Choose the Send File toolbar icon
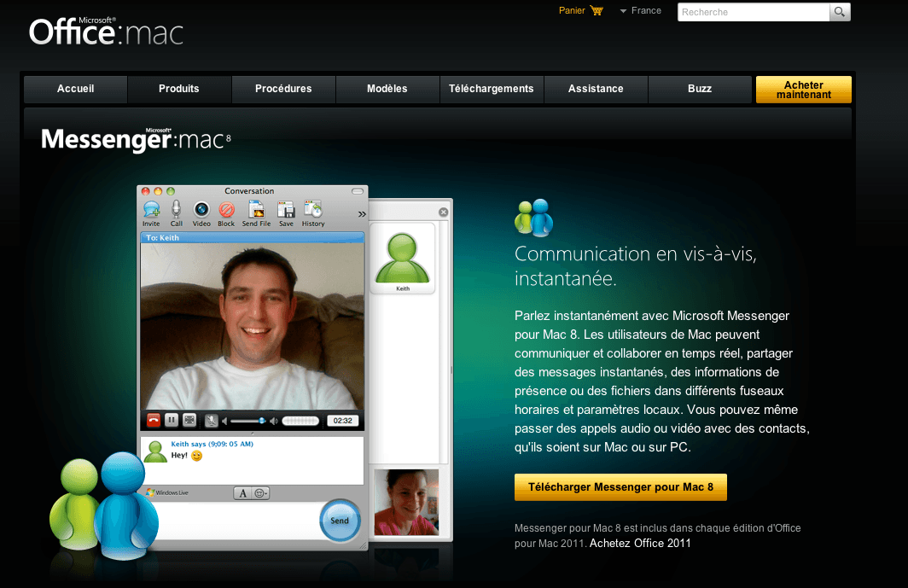Image resolution: width=908 pixels, height=588 pixels. point(256,213)
